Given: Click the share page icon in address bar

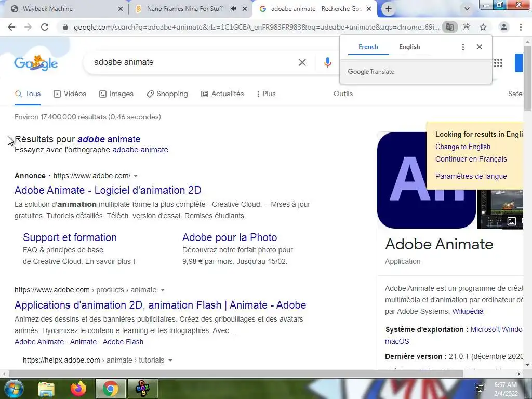Looking at the screenshot, I should pyautogui.click(x=467, y=27).
